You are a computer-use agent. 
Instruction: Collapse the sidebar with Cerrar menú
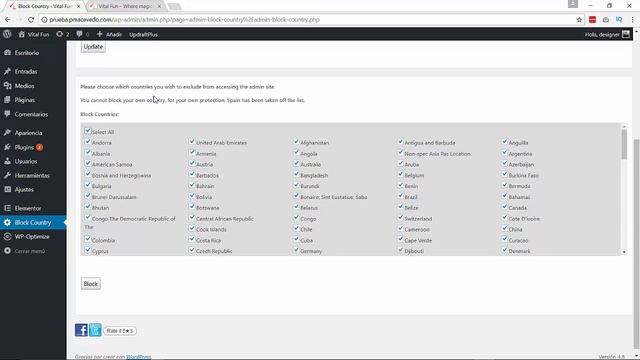(24, 251)
